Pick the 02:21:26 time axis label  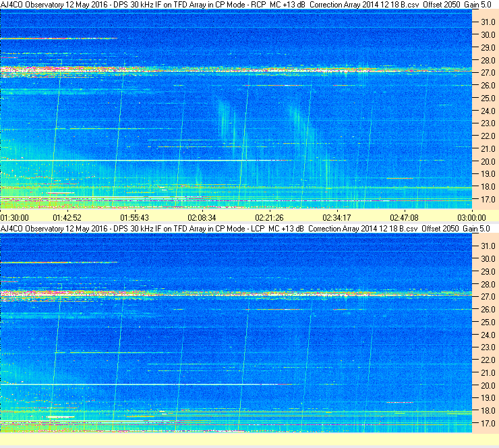270,218
